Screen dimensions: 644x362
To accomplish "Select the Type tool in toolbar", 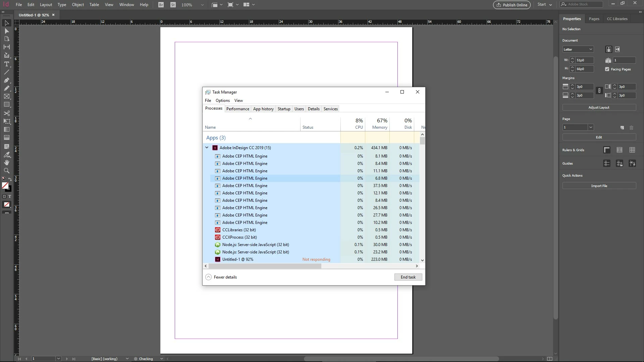I will pyautogui.click(x=6, y=64).
